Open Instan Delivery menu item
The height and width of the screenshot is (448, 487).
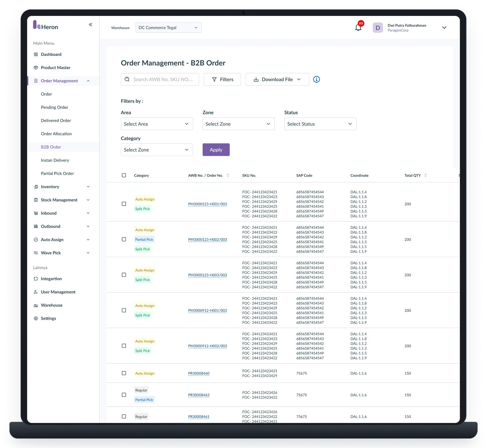click(x=55, y=161)
